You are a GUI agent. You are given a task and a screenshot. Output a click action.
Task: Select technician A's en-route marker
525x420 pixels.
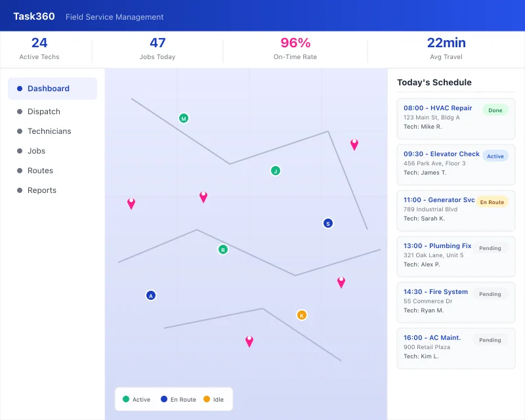tap(151, 295)
